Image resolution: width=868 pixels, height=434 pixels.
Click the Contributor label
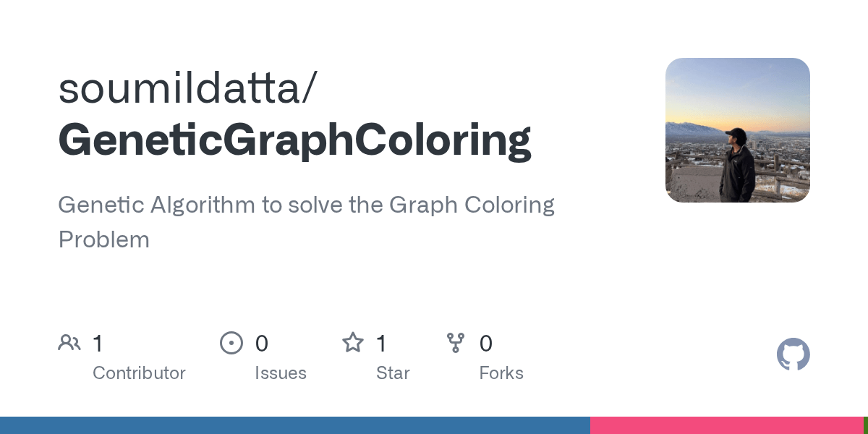pos(139,373)
